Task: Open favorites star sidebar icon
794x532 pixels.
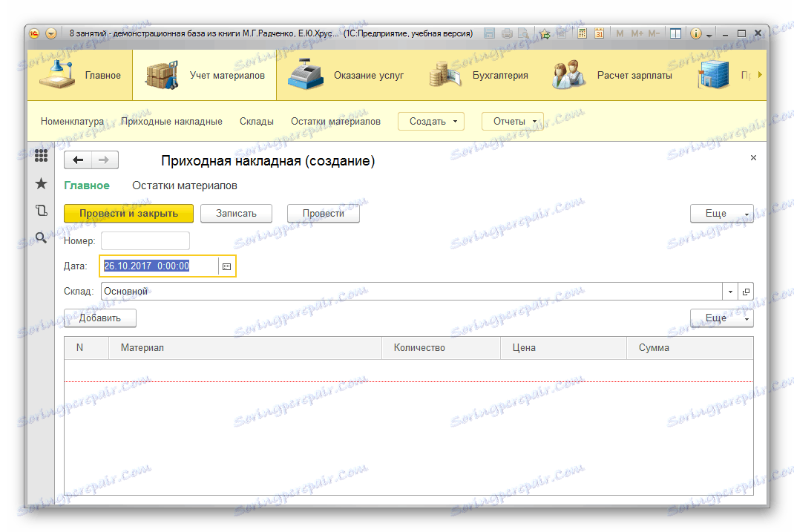Action: [41, 183]
